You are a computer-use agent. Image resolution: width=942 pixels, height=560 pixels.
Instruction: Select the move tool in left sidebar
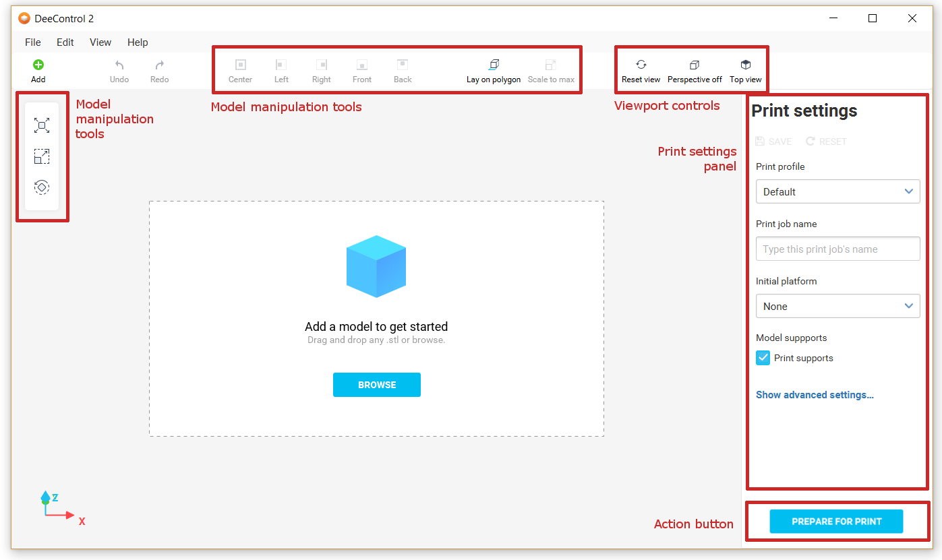point(42,125)
